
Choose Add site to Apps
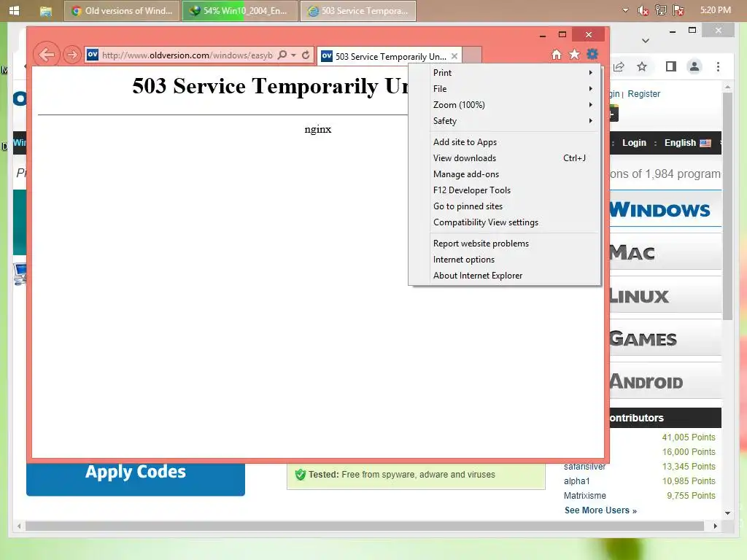(x=505, y=142)
